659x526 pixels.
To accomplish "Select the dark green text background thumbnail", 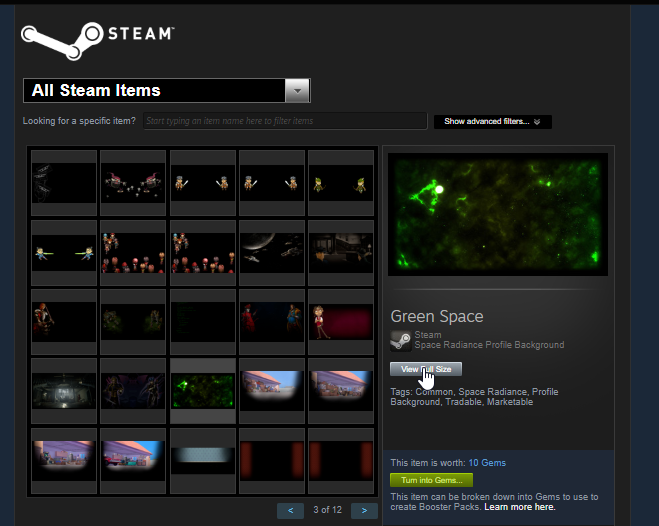I will click(x=203, y=322).
